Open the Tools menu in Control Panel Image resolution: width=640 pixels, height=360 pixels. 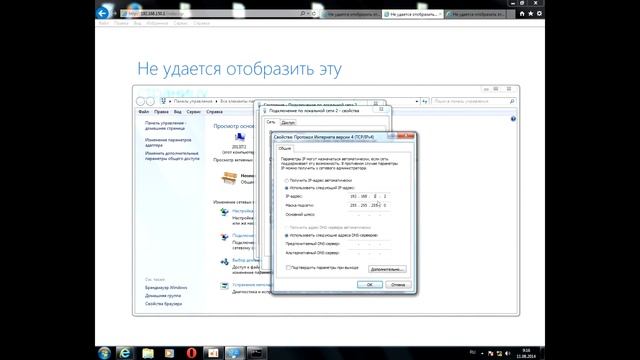pyautogui.click(x=193, y=112)
